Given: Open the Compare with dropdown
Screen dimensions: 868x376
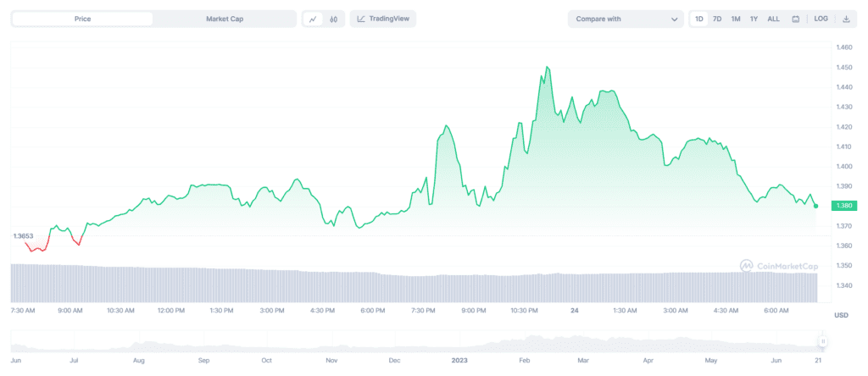Looking at the screenshot, I should coord(626,19).
